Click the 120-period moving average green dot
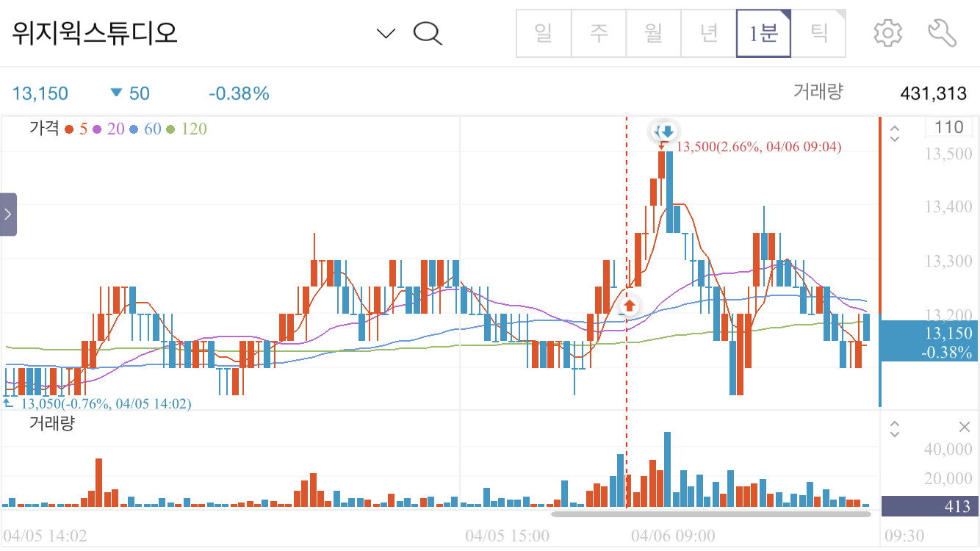The image size is (980, 551). (x=170, y=129)
